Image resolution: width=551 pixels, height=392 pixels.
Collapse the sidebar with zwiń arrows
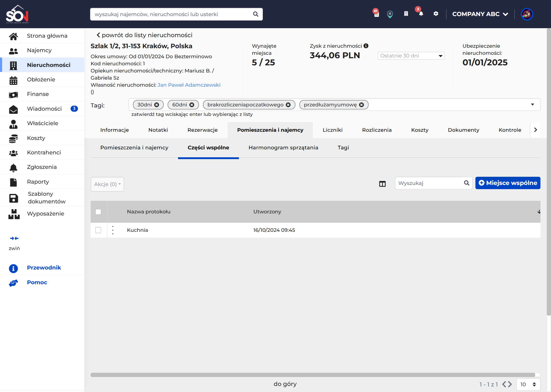coord(14,238)
